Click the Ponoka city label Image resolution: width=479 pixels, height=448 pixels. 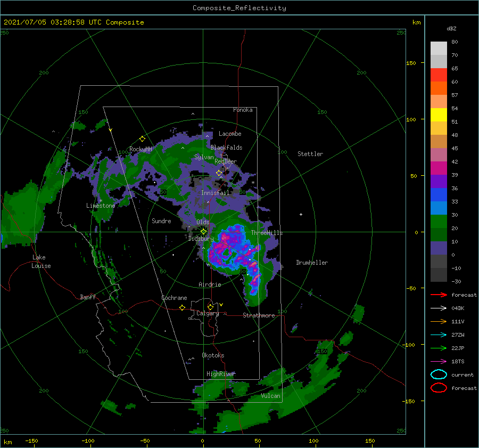click(x=243, y=110)
